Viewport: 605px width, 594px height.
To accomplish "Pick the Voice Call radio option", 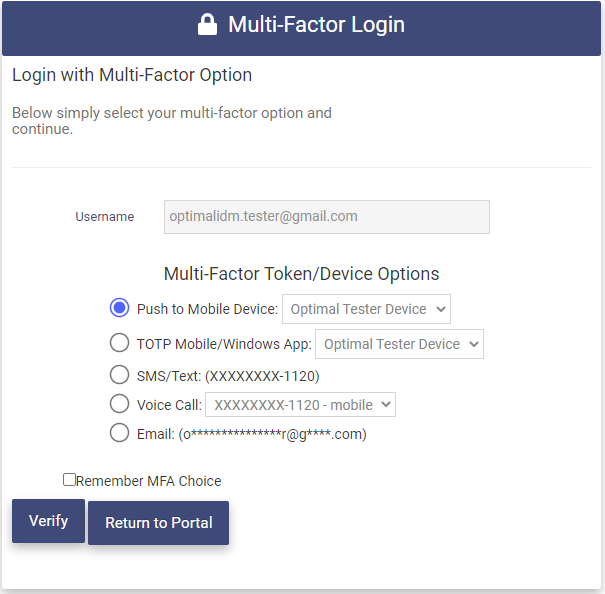I will tap(120, 404).
